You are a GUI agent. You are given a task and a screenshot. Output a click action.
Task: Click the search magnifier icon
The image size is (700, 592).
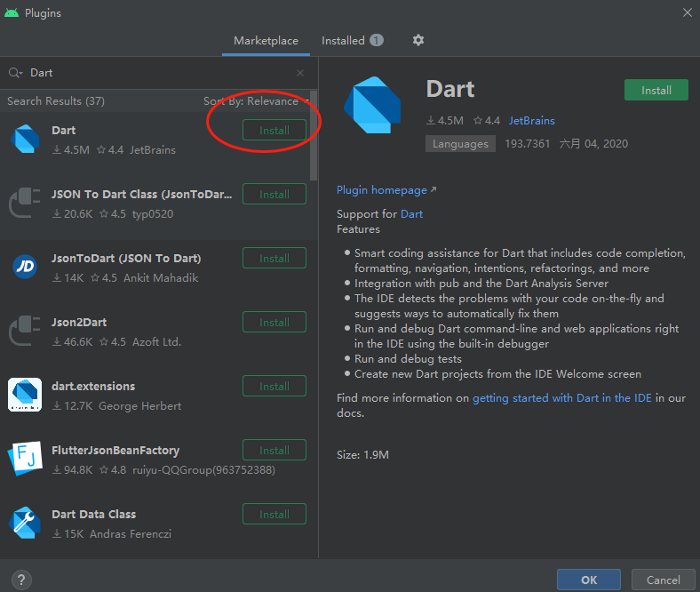15,73
